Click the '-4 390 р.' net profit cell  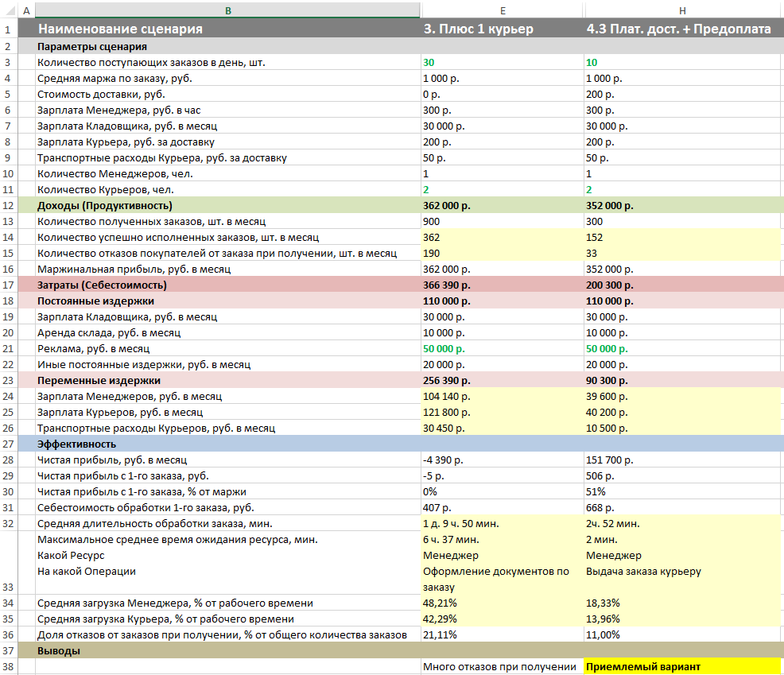[503, 460]
